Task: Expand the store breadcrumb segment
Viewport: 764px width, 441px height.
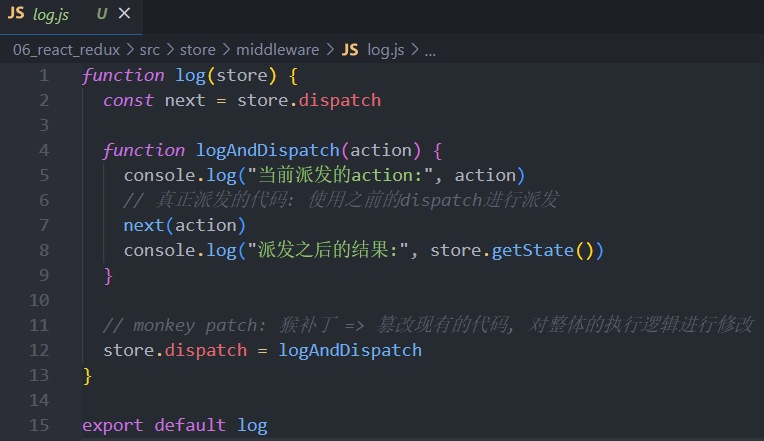Action: [200, 49]
